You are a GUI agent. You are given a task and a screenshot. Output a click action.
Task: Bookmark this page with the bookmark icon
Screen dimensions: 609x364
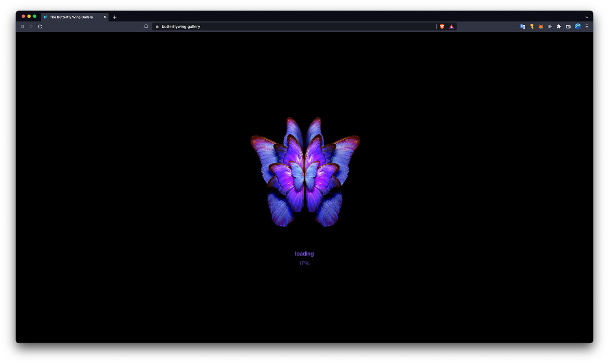146,26
